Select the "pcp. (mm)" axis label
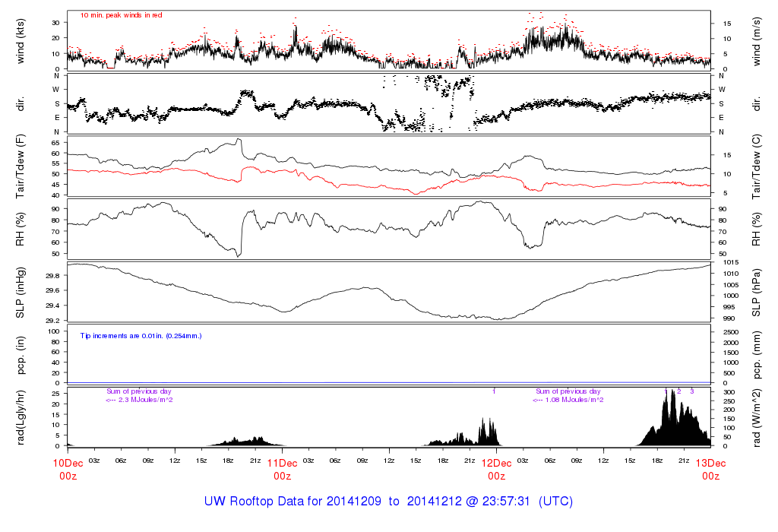This screenshot has height=532, width=778. [756, 356]
